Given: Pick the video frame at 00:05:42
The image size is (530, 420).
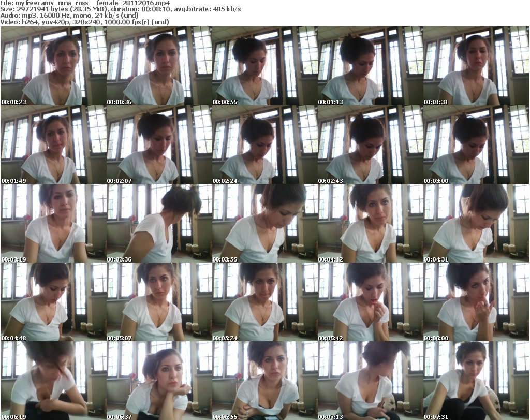Looking at the screenshot, I should point(371,302).
